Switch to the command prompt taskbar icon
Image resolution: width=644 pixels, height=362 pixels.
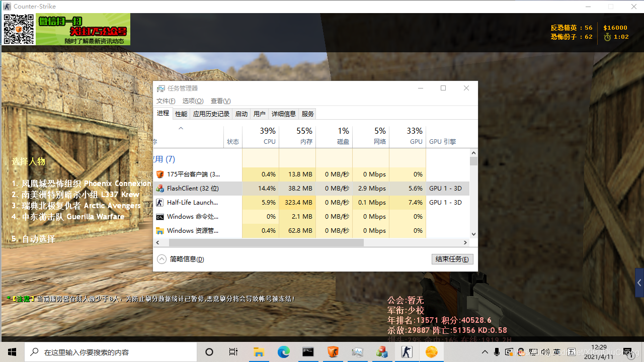[x=308, y=352]
